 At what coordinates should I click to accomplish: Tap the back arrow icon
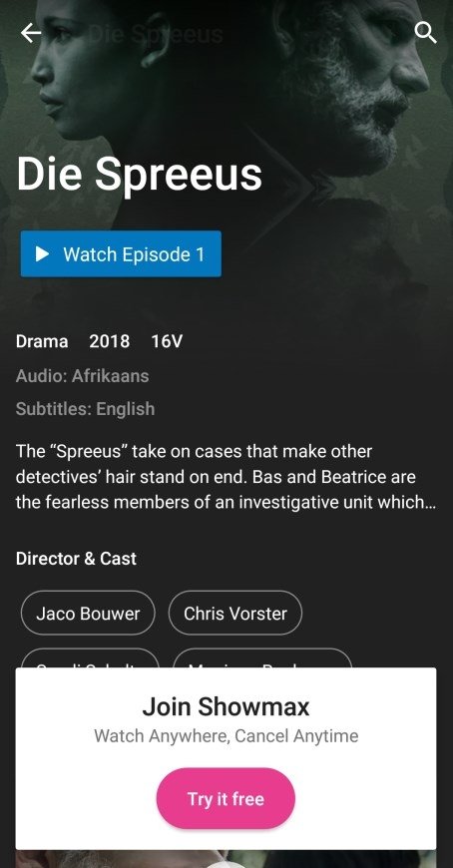[31, 33]
